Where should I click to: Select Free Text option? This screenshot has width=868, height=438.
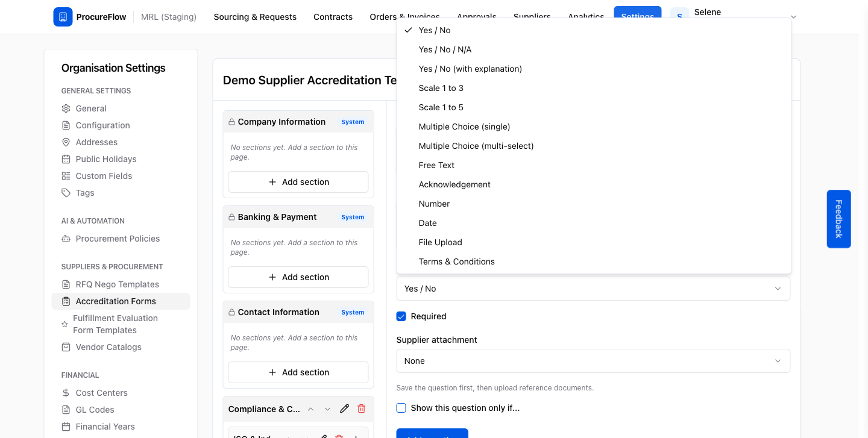point(594,165)
